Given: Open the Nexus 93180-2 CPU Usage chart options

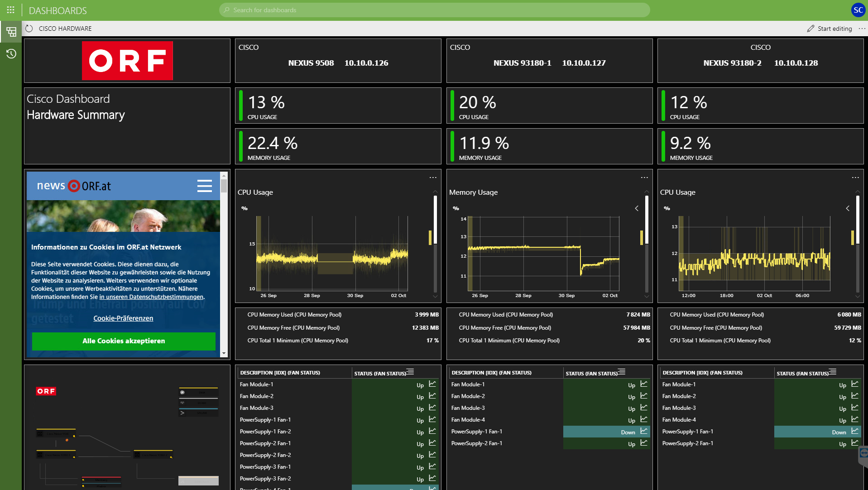Looking at the screenshot, I should pyautogui.click(x=855, y=178).
